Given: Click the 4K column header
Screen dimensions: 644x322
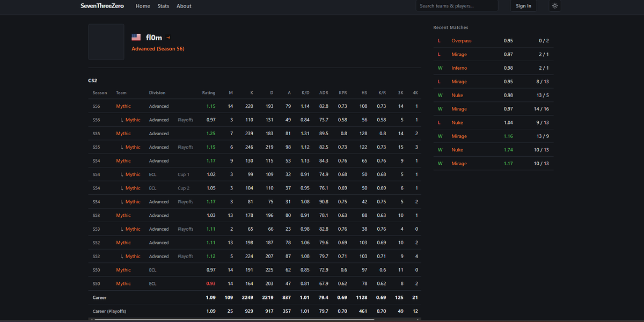Looking at the screenshot, I should [x=415, y=93].
